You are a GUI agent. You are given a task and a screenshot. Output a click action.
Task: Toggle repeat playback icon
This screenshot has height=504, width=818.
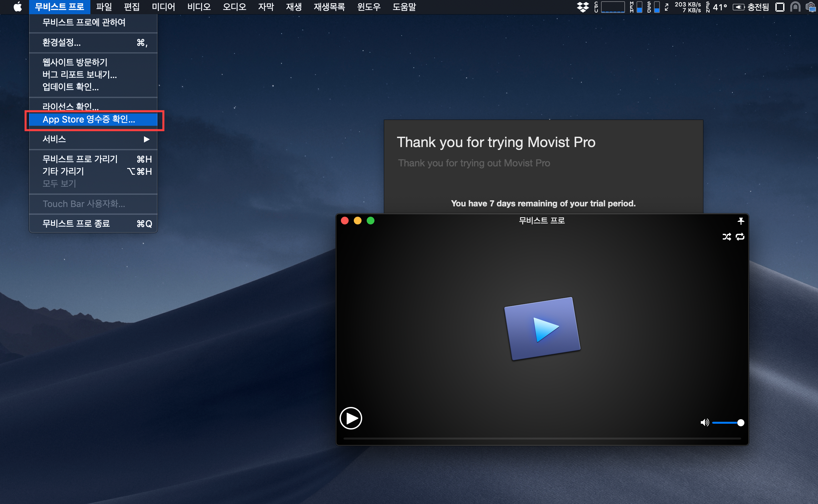pos(740,237)
